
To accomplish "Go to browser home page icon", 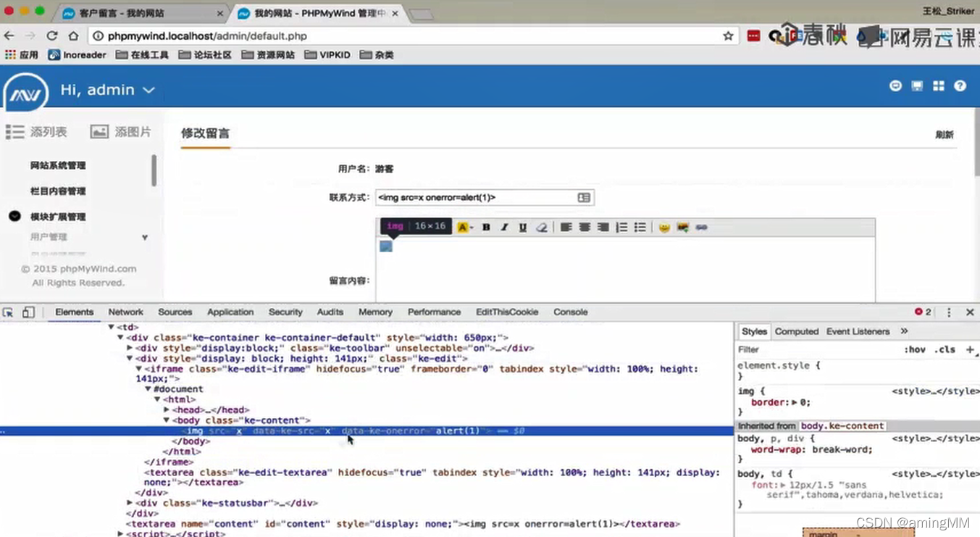I will 73,36.
